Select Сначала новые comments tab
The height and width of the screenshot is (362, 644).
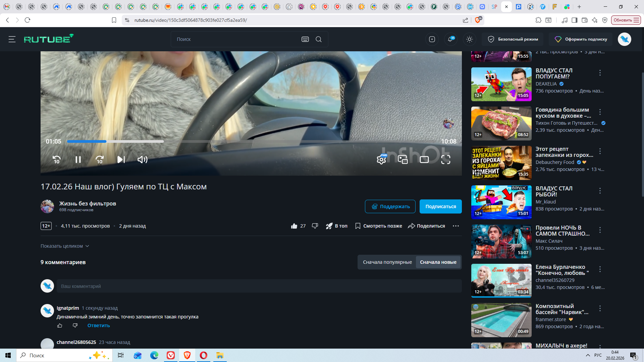(x=438, y=262)
